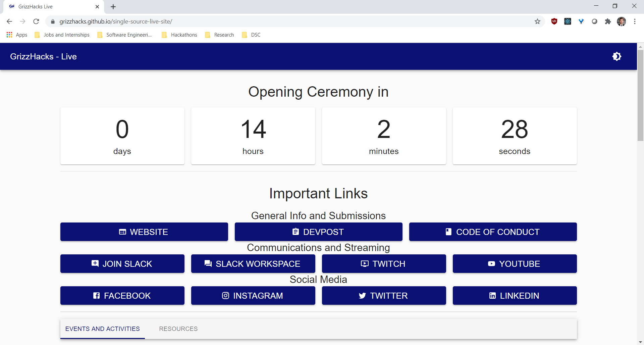Screen dimensions: 644x345
Task: Click the page vertical scrollbar thumb
Action: coord(640,96)
